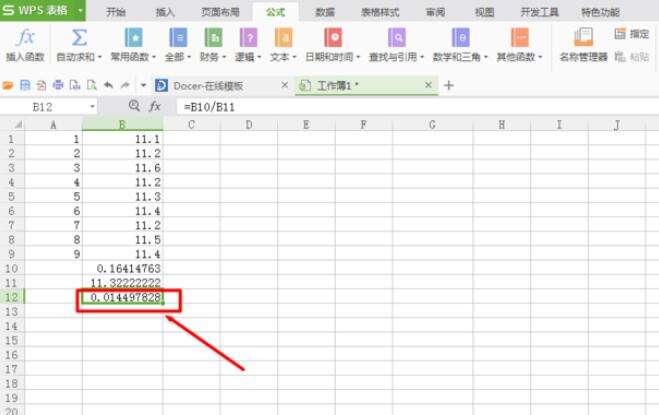Viewport: 659px width, 415px height.
Task: Click the Other Functions icon
Action: (x=519, y=37)
